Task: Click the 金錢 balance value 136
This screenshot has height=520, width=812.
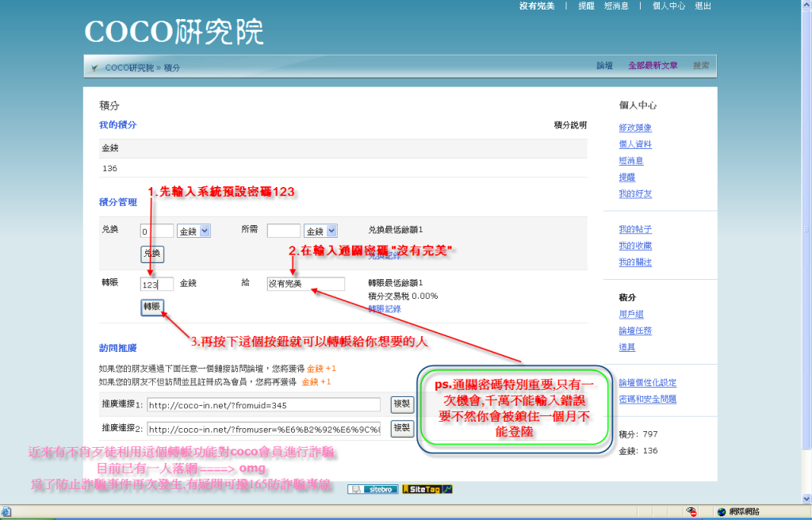Action: (109, 168)
